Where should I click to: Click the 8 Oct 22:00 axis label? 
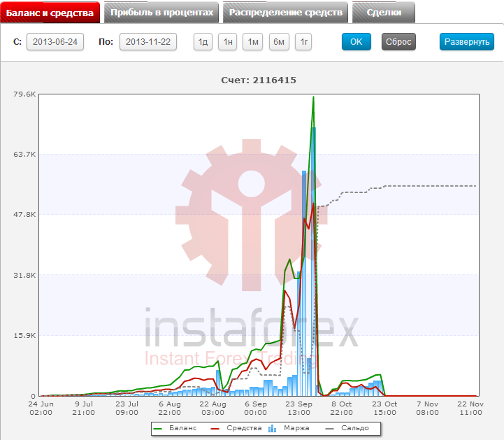pyautogui.click(x=342, y=408)
